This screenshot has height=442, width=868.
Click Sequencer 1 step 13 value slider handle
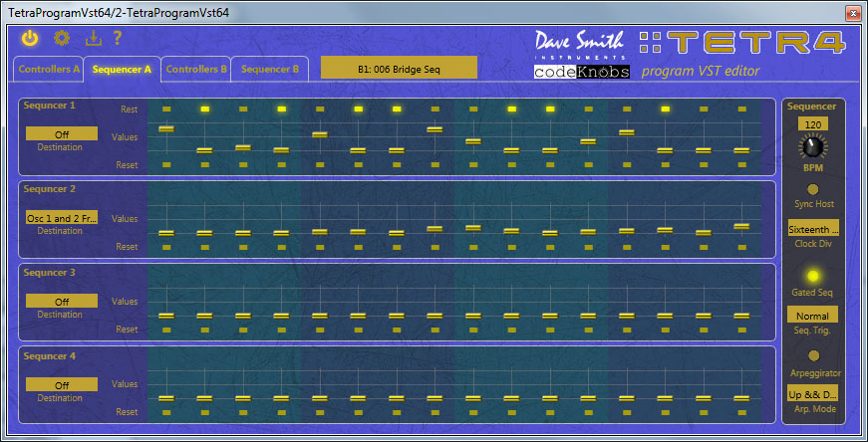627,132
